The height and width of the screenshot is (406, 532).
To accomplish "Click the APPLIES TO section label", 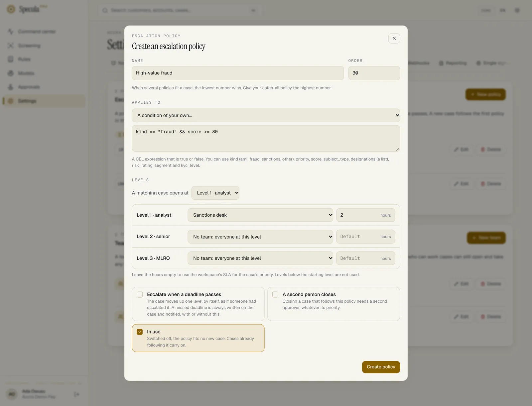I will coord(146,103).
